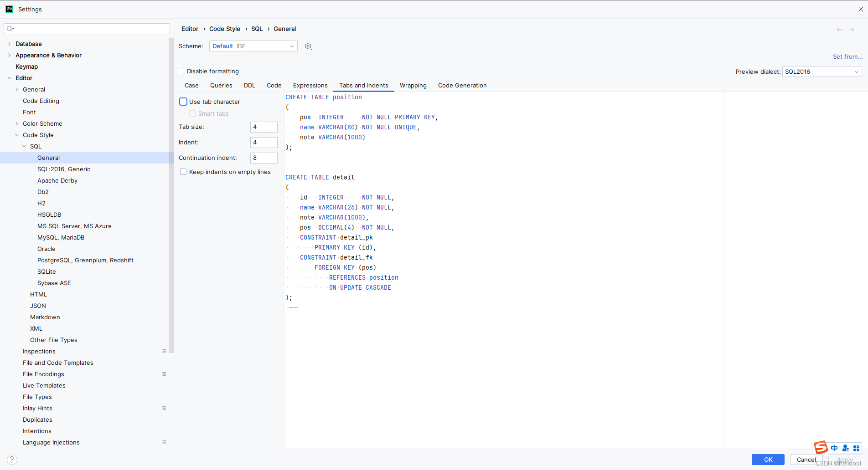868x470 pixels.
Task: Check Keep indents on empty lines
Action: coord(183,172)
